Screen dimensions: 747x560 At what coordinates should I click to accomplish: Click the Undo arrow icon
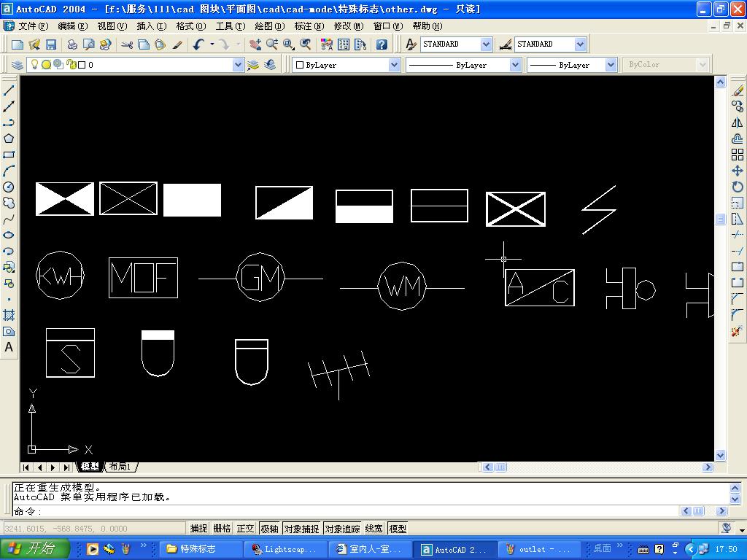(198, 44)
